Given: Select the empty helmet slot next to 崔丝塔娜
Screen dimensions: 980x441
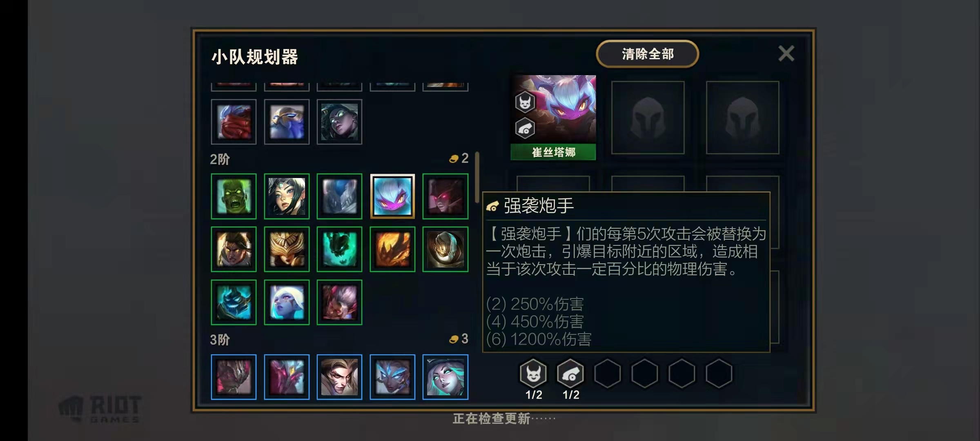Looking at the screenshot, I should (x=648, y=118).
